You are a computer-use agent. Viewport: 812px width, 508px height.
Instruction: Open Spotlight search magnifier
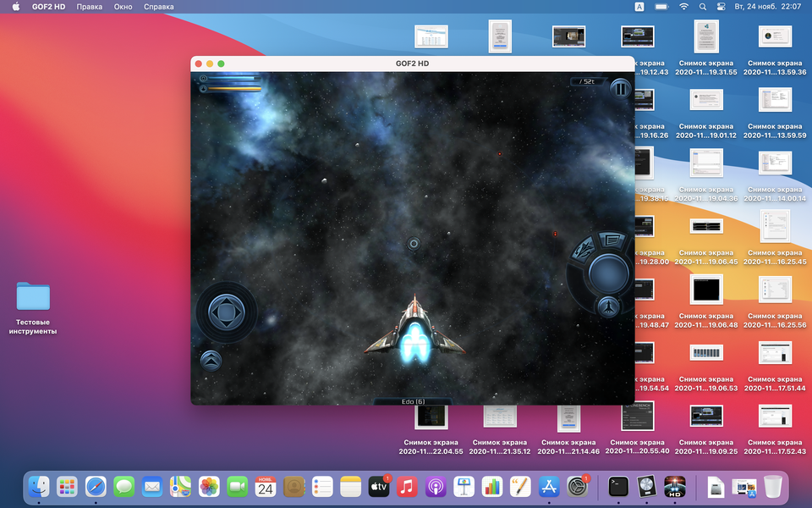coord(702,7)
